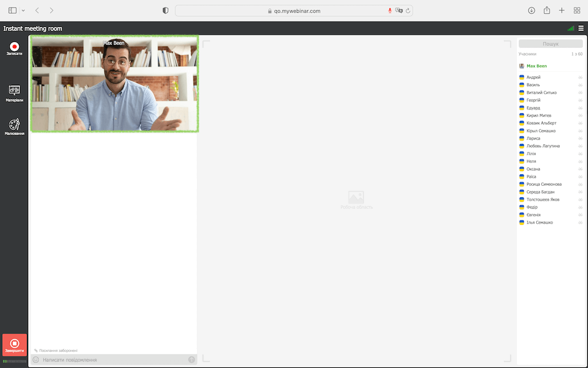The width and height of the screenshot is (588, 368).
Task: Open Safari tab overview grid
Action: [x=577, y=10]
